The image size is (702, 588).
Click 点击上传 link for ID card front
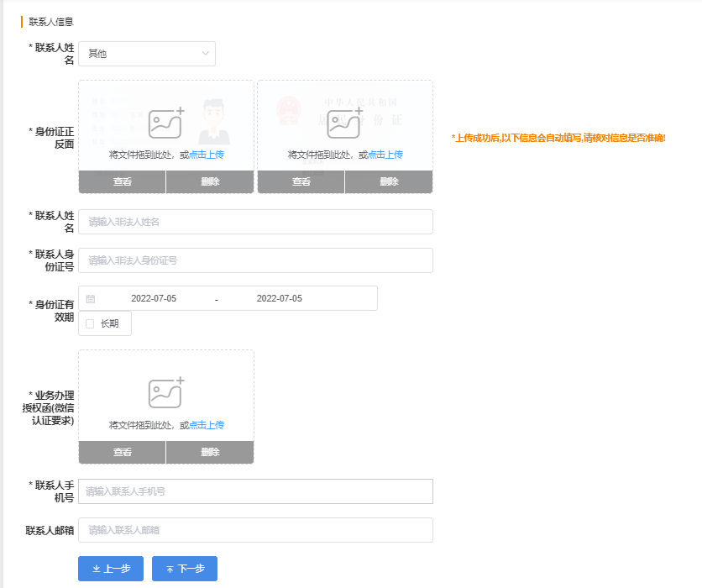click(207, 155)
